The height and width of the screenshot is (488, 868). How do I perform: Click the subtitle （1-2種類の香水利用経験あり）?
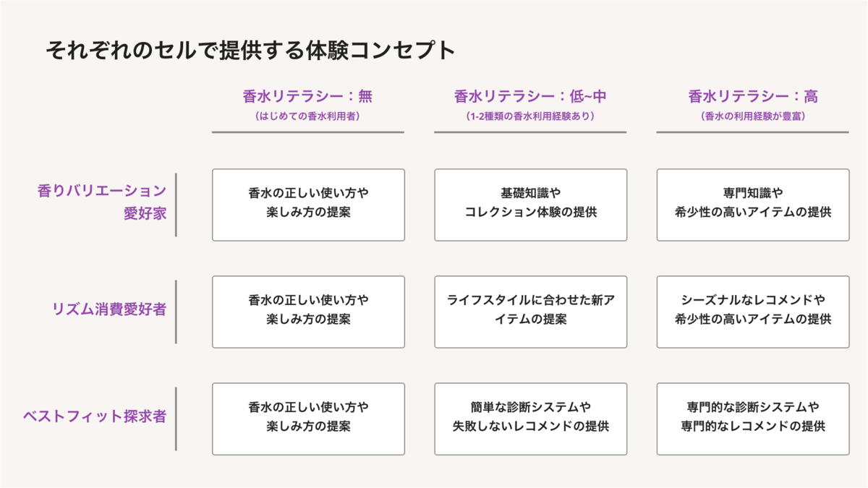pos(530,116)
